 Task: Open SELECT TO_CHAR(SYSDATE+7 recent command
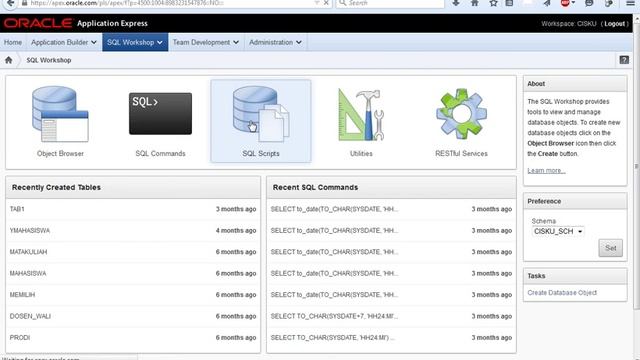pyautogui.click(x=334, y=316)
